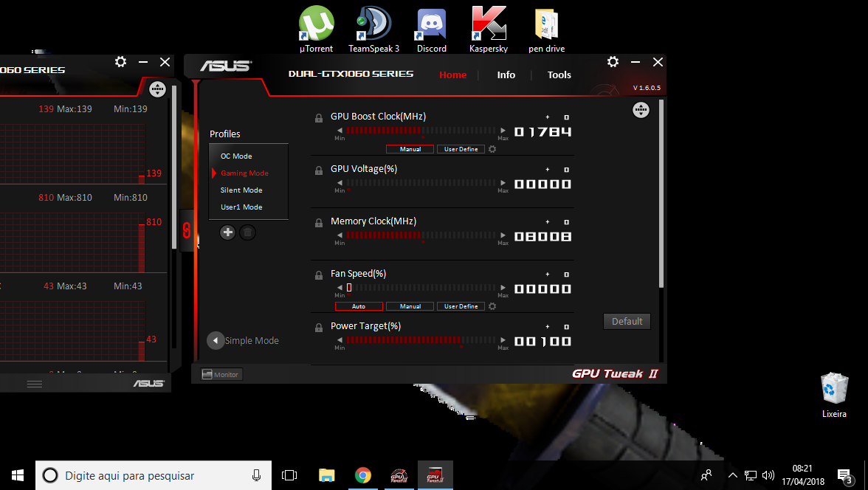Increase GPU Voltage with right arrow
The image size is (868, 490).
503,183
